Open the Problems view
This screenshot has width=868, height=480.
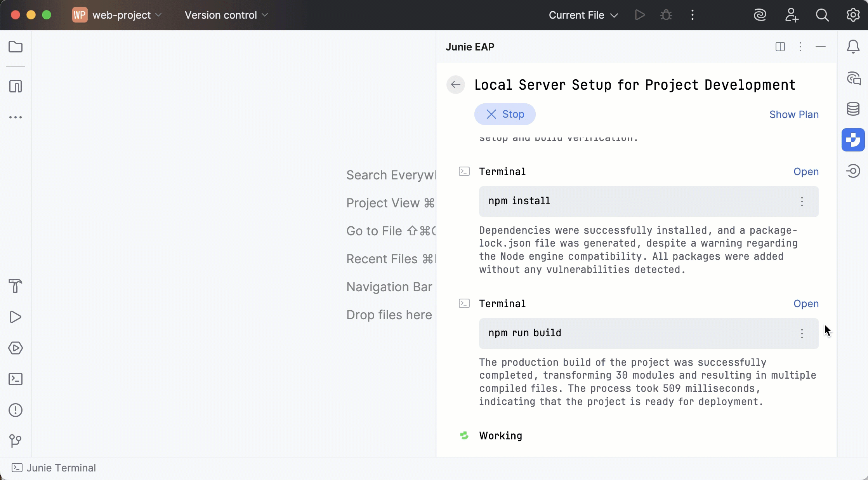pos(16,410)
